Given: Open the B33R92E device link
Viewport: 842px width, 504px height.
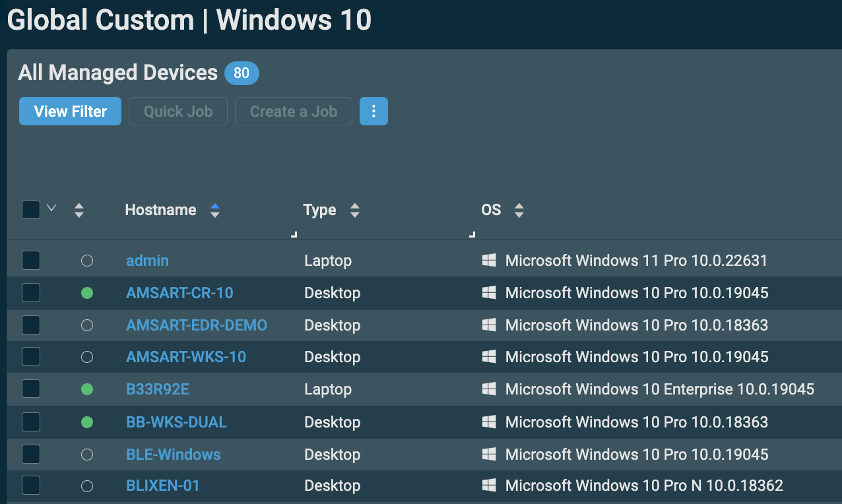Looking at the screenshot, I should coord(158,389).
